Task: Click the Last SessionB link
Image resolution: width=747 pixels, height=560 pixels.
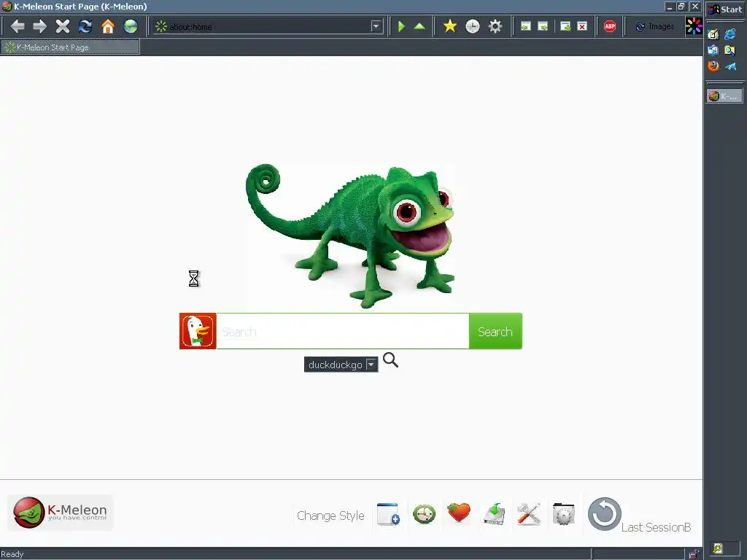Action: pos(656,527)
